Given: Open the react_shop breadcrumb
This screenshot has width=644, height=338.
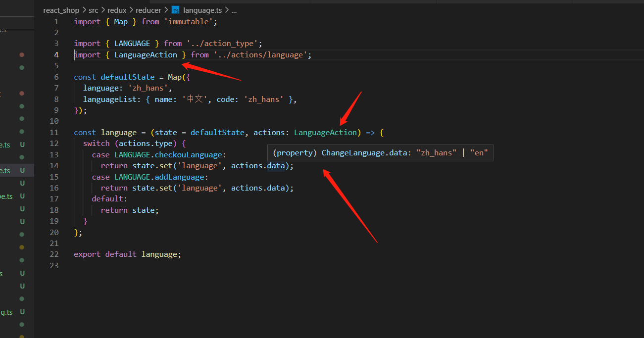Looking at the screenshot, I should point(61,10).
